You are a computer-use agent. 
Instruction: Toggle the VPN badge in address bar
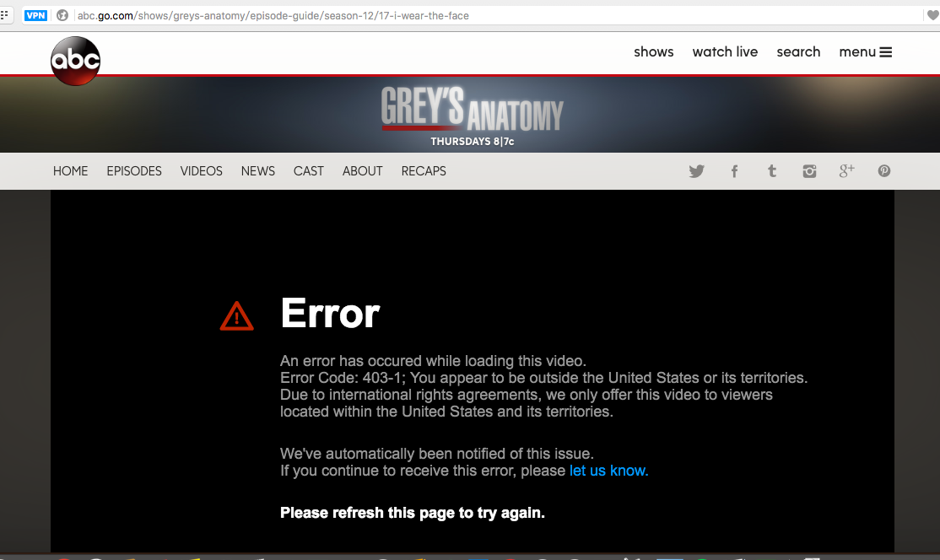36,15
